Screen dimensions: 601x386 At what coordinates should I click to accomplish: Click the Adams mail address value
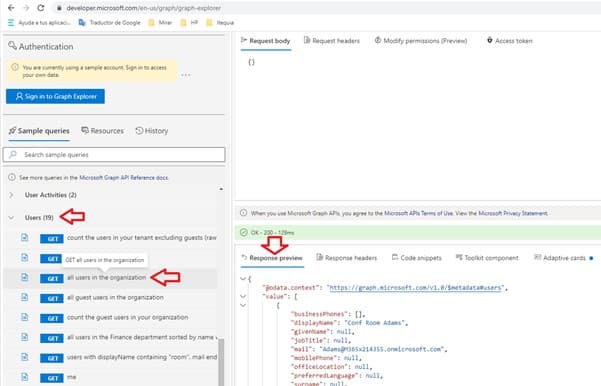[x=383, y=349]
